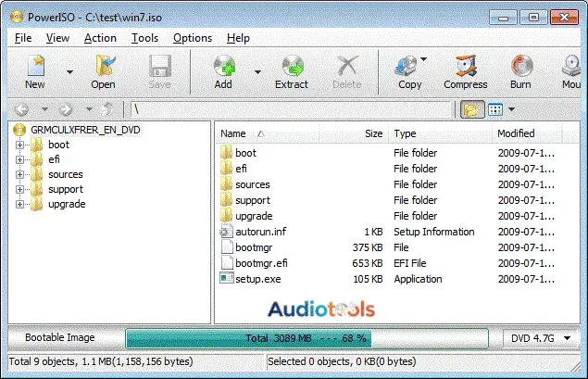
Task: Click the path address field
Action: (290, 109)
